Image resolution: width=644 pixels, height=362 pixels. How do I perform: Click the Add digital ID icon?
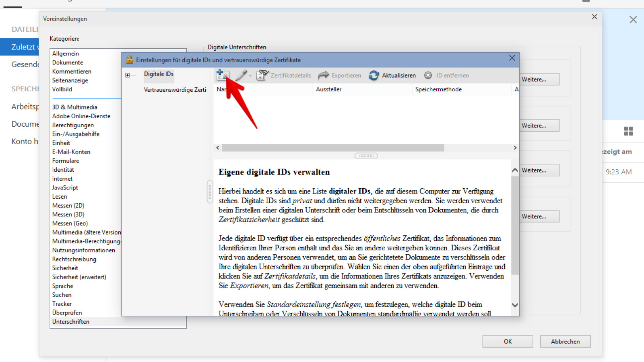(223, 75)
